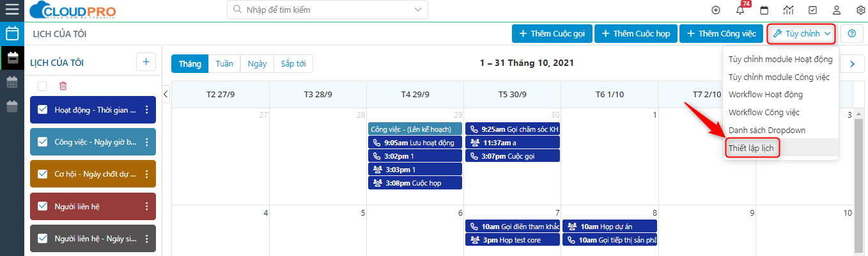Click the red trash delete icon
868x256 pixels.
pyautogui.click(x=63, y=86)
